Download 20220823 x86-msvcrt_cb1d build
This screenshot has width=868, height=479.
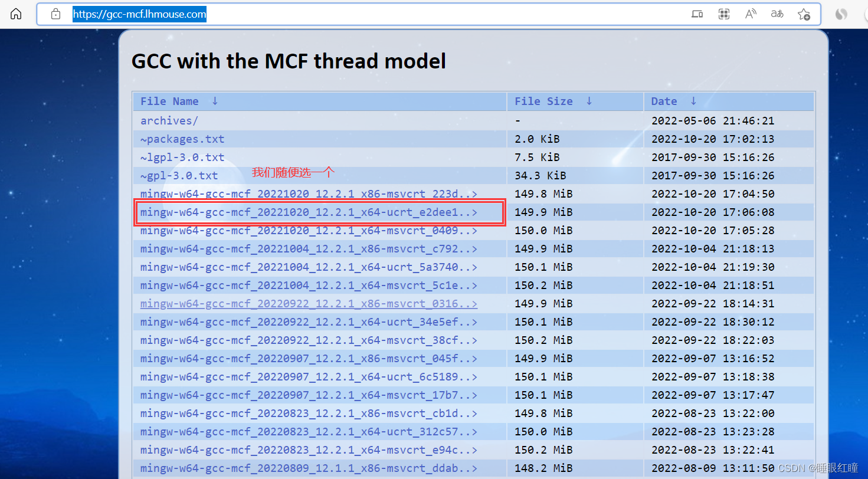[309, 413]
